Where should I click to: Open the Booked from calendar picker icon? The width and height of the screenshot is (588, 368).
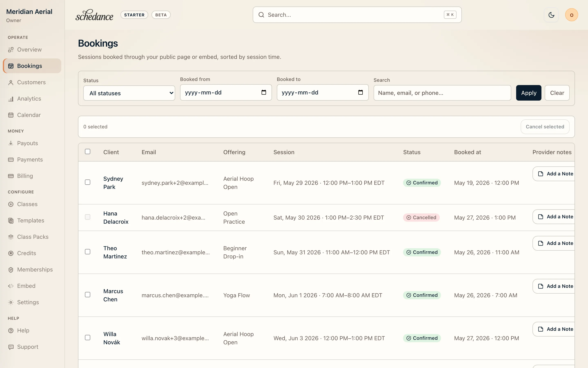pos(264,92)
